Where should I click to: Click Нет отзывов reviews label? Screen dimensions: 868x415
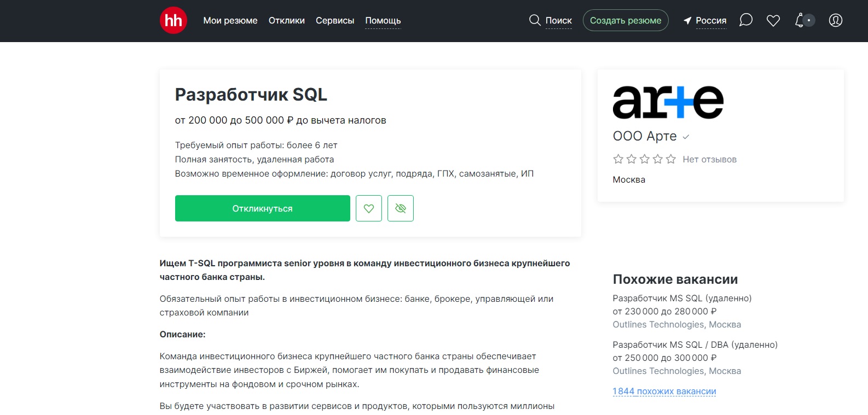pyautogui.click(x=710, y=160)
